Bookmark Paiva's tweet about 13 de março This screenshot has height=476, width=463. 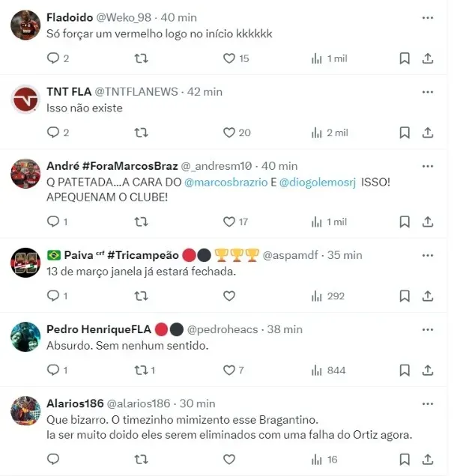coord(405,296)
